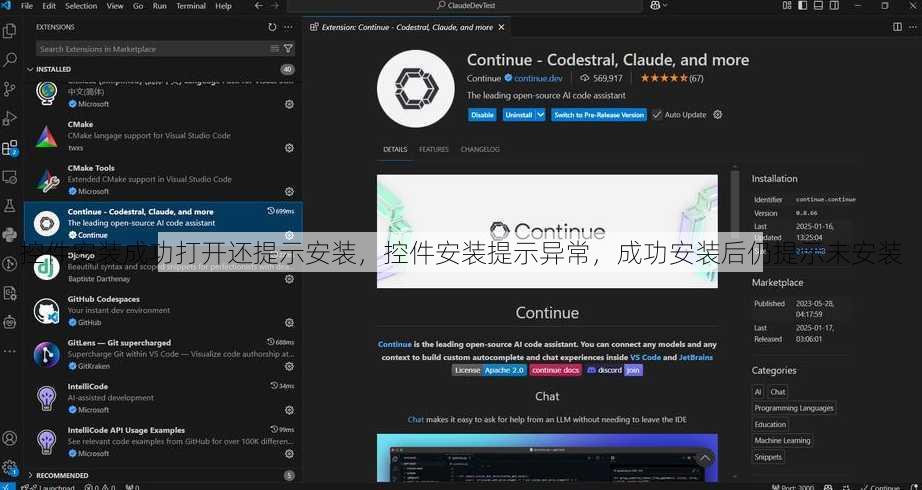
Task: Open the Search view in activity bar
Action: point(9,59)
